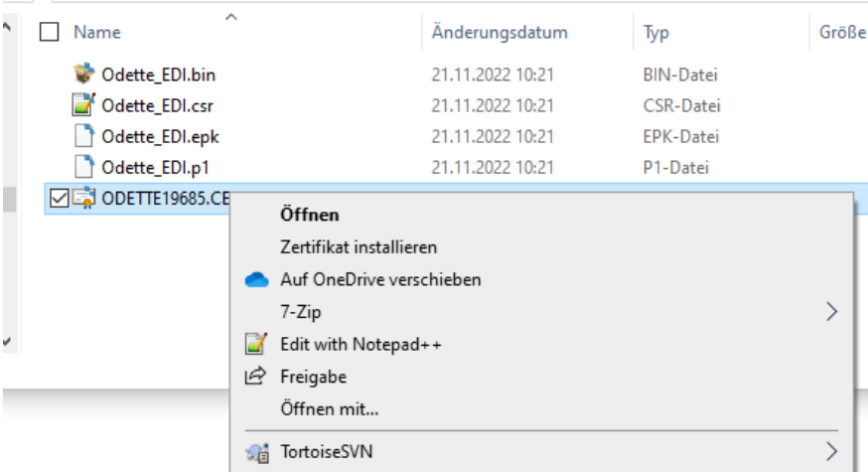Image resolution: width=868 pixels, height=472 pixels.
Task: Click the navigation pane scroll-down arrow
Action: coord(7,342)
